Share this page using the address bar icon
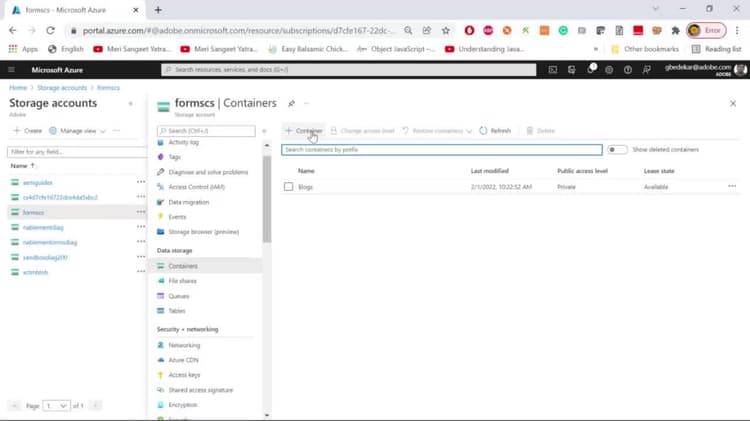Viewport: 750px width, 421px height. [427, 31]
